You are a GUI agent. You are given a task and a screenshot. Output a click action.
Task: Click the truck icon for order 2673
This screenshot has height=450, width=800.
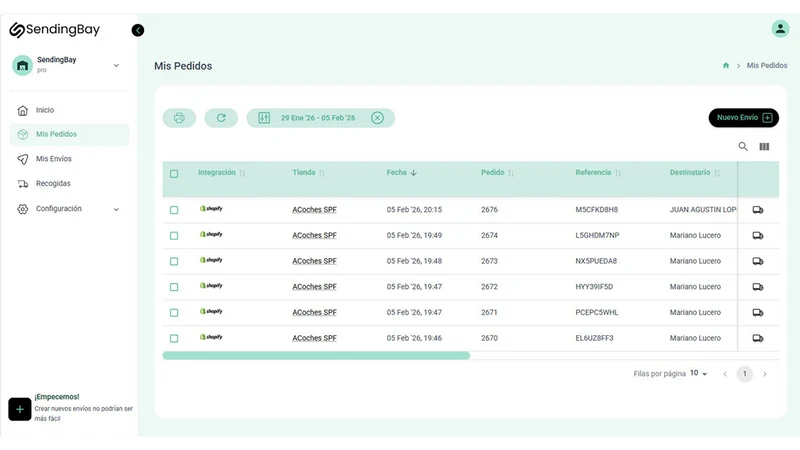tap(758, 261)
